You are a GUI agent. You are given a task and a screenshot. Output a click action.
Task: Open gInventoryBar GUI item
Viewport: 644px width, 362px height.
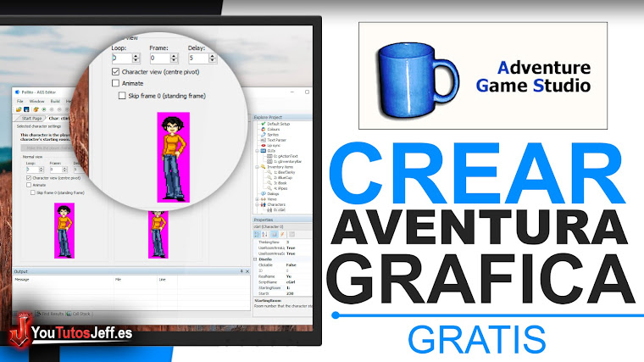pos(288,161)
